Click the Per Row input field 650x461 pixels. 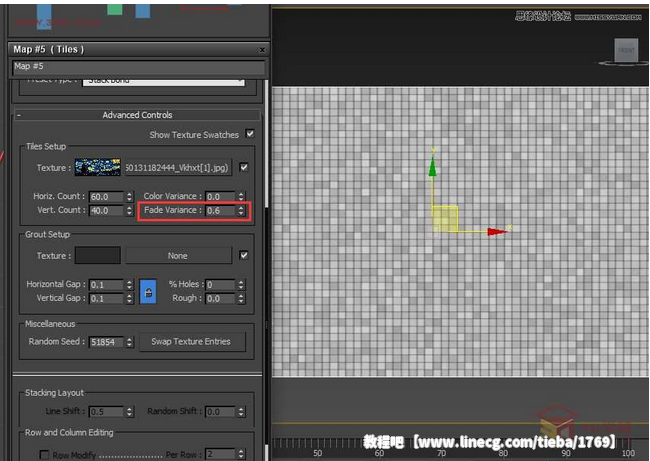tap(220, 454)
